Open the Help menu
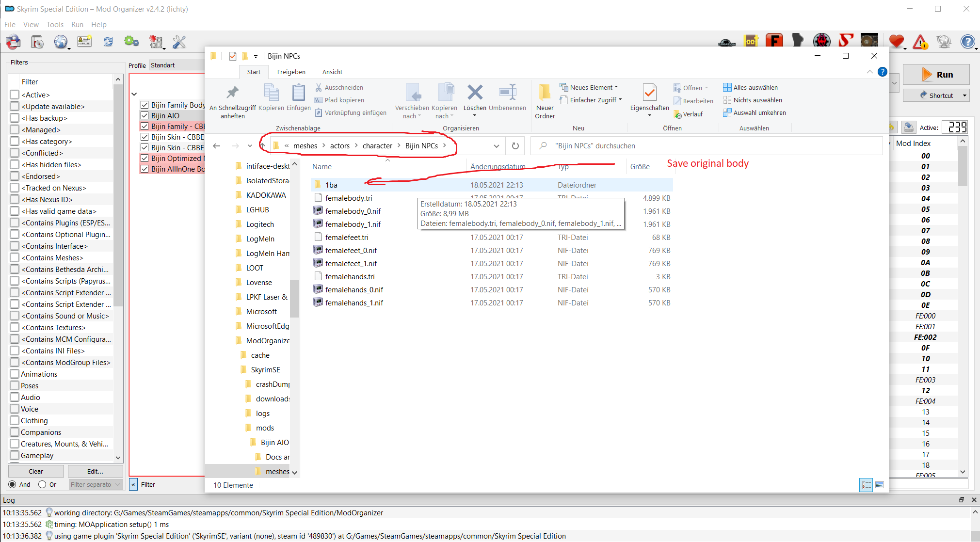The height and width of the screenshot is (542, 980). (98, 24)
